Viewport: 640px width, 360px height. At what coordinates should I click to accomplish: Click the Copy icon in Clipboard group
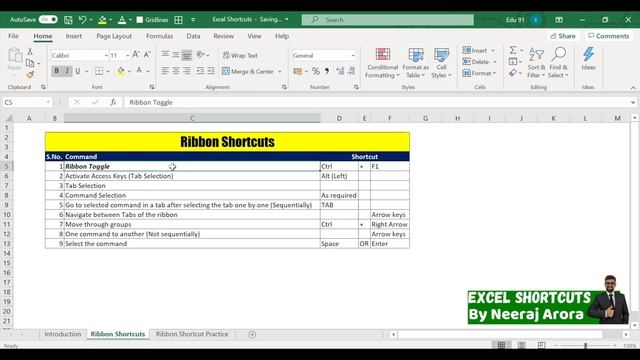[30, 63]
